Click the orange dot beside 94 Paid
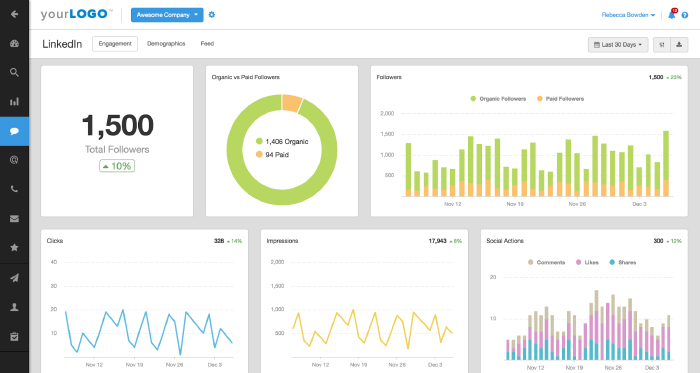Screen dimensions: 700x373 [259, 154]
